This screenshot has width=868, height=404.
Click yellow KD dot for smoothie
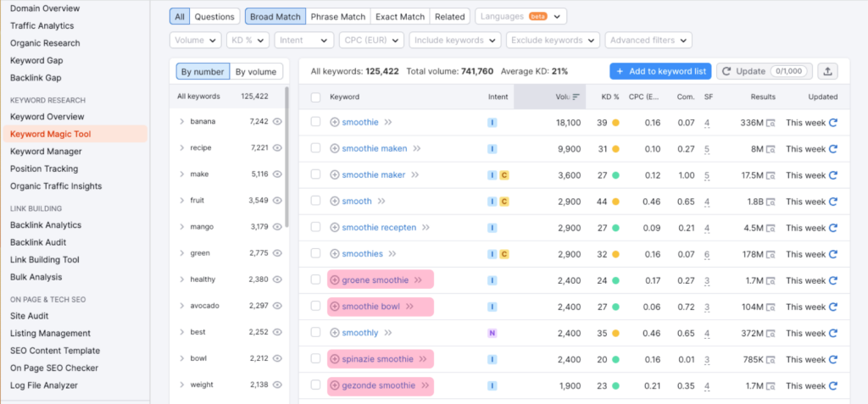(x=615, y=123)
